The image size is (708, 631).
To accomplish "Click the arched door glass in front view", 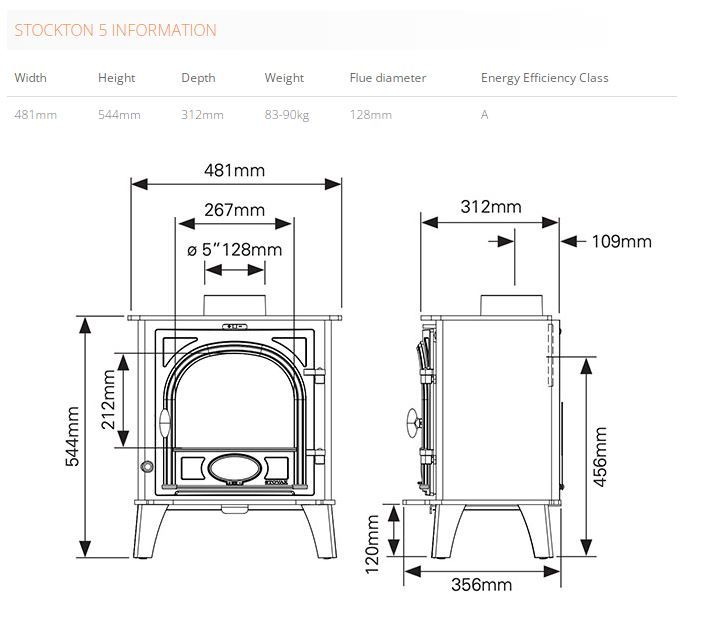I will tap(234, 402).
